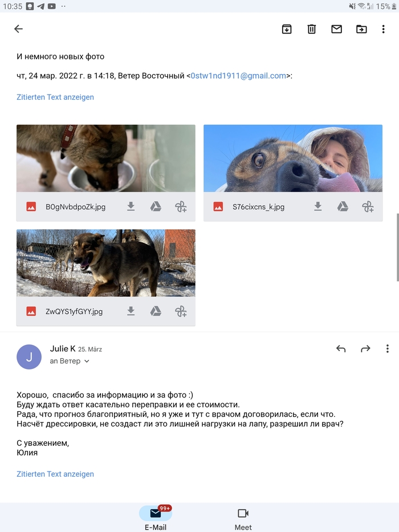This screenshot has height=532, width=399.
Task: Open the top-bar overflow menu
Action: pos(384,29)
